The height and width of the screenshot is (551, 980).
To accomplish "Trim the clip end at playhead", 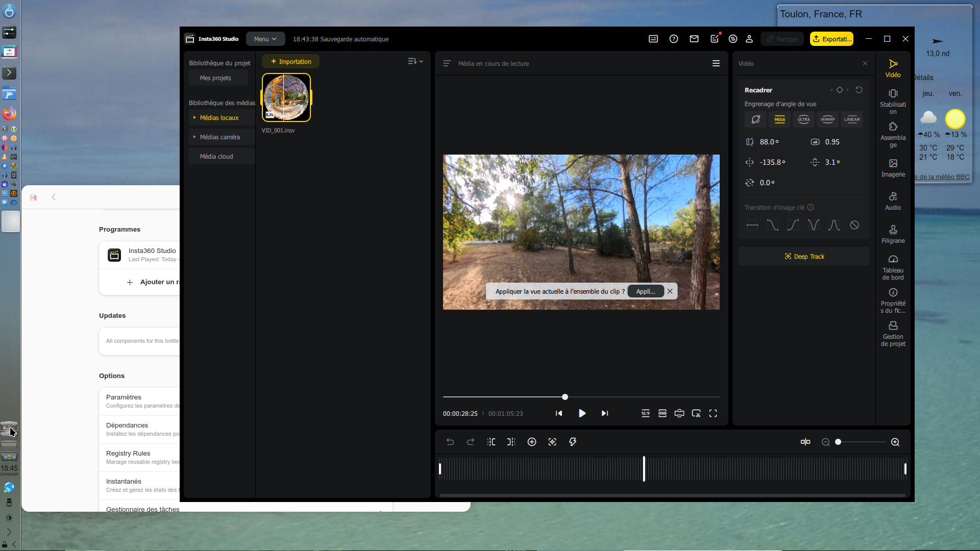I will tap(511, 442).
